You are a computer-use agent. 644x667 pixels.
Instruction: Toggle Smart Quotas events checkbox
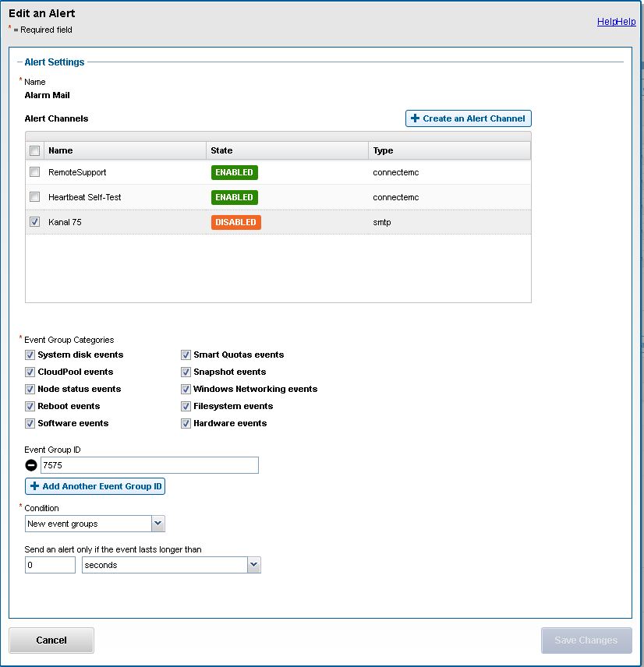(186, 355)
